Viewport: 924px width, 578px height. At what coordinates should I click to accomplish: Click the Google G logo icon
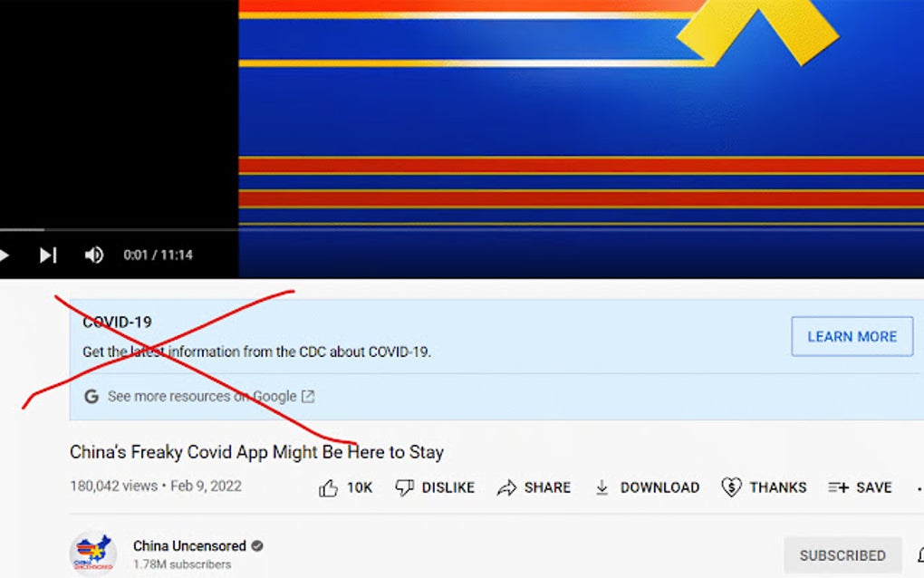click(x=91, y=397)
